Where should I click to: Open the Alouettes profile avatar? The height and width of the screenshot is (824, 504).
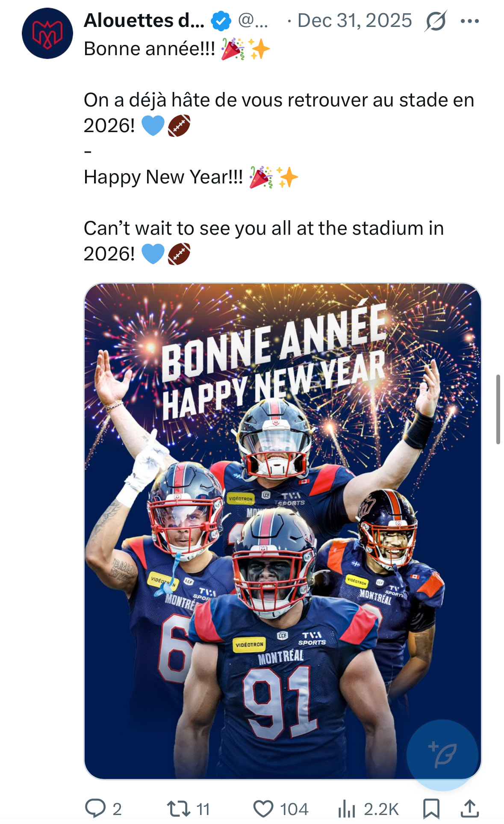[47, 33]
